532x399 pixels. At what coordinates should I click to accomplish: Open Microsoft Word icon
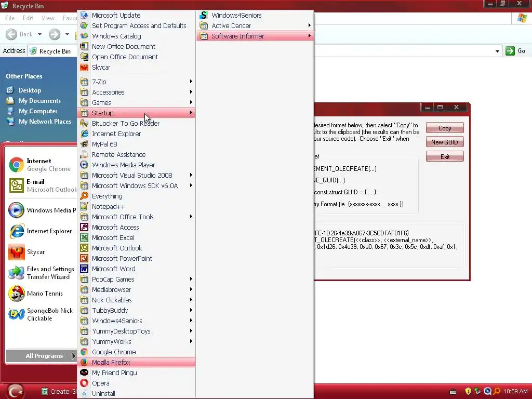click(x=84, y=269)
